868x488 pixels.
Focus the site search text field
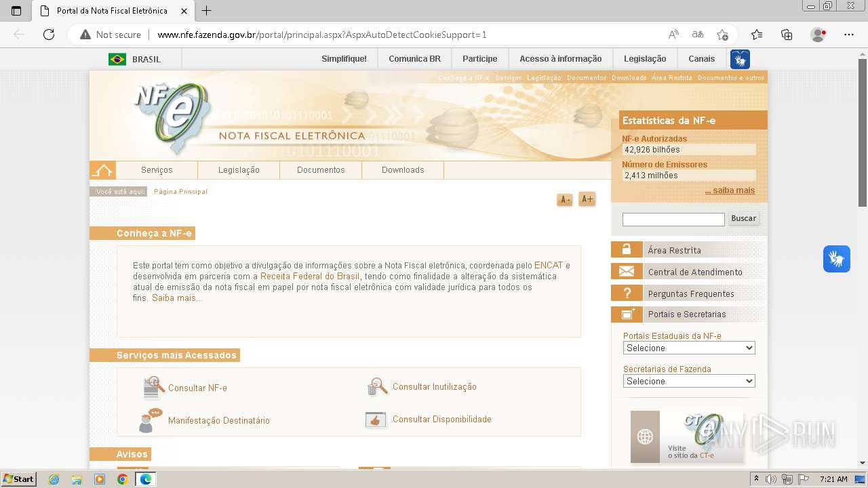coord(673,219)
